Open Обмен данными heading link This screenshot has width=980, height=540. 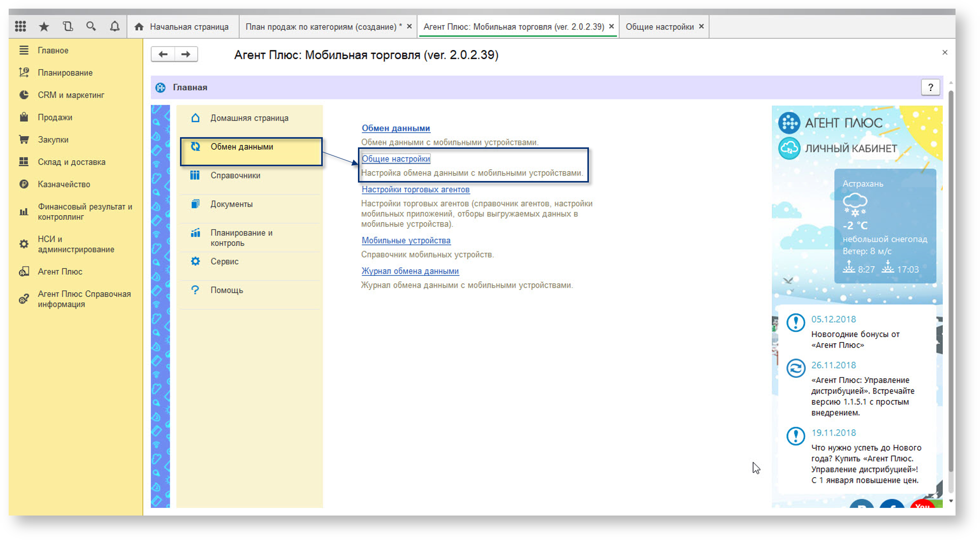[x=396, y=128]
